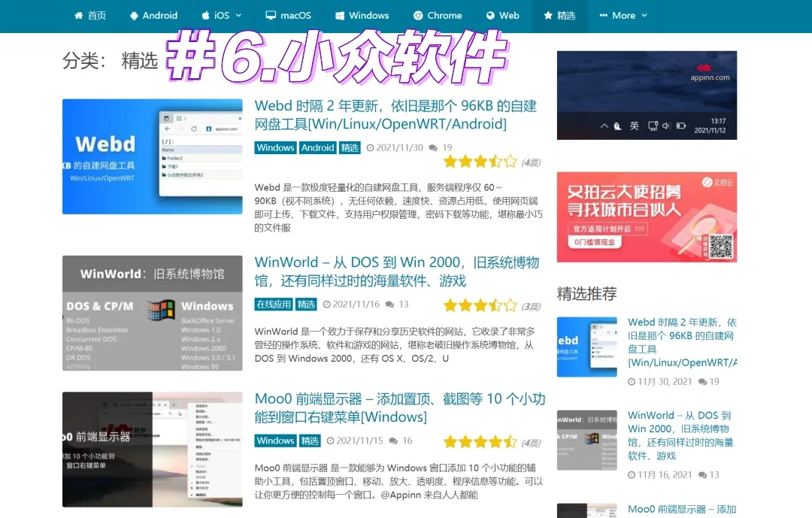812x518 pixels.
Task: Click the 精选推荐 sidebar heading
Action: 586,294
